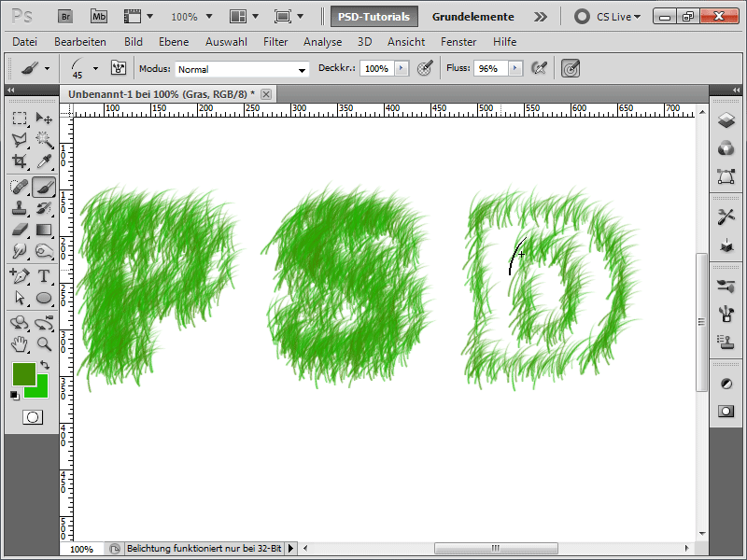This screenshot has width=747, height=560.
Task: Select the Magic Wand tool
Action: 44,139
